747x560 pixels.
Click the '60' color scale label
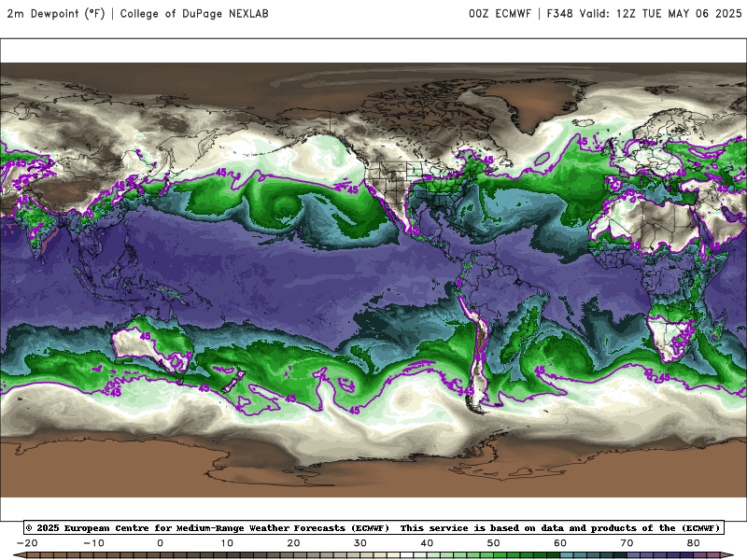pyautogui.click(x=560, y=543)
